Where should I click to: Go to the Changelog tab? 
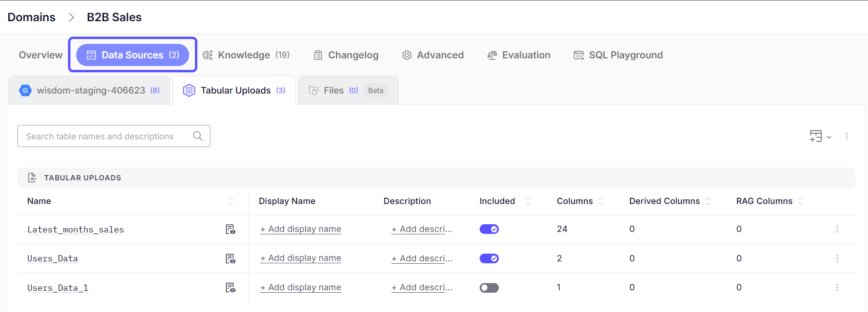point(346,55)
